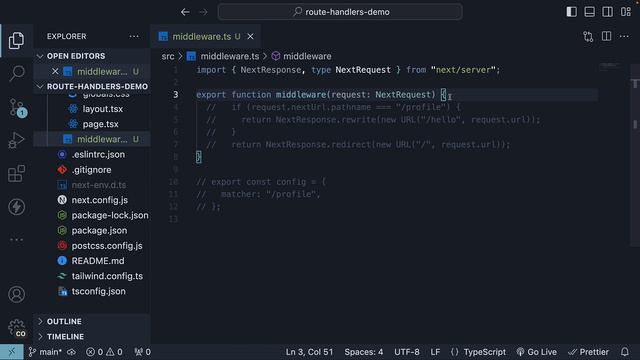Open Prettier status in status bar
Image resolution: width=640 pixels, height=360 pixels.
point(588,352)
